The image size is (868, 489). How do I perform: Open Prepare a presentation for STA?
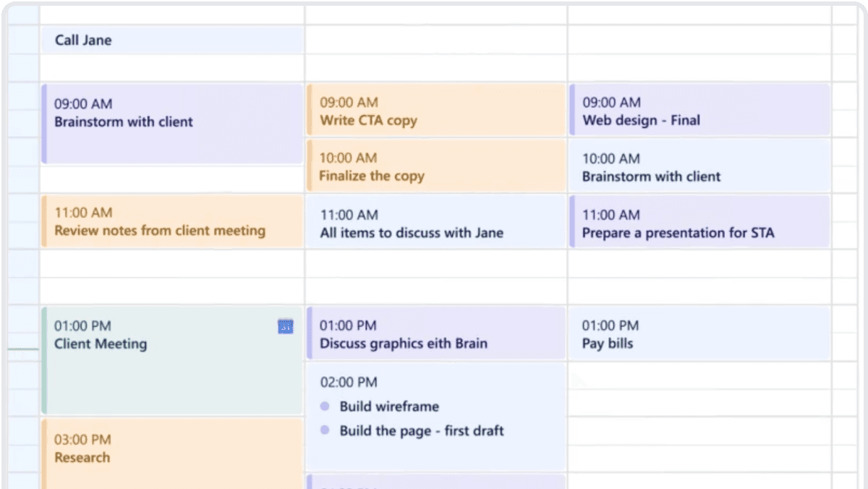click(699, 224)
